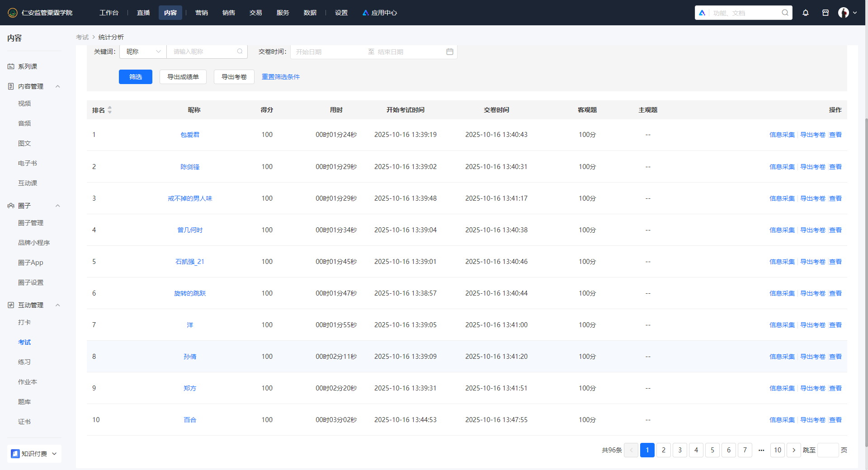The image size is (868, 470).
Task: Open the 数据 top menu
Action: coord(310,13)
